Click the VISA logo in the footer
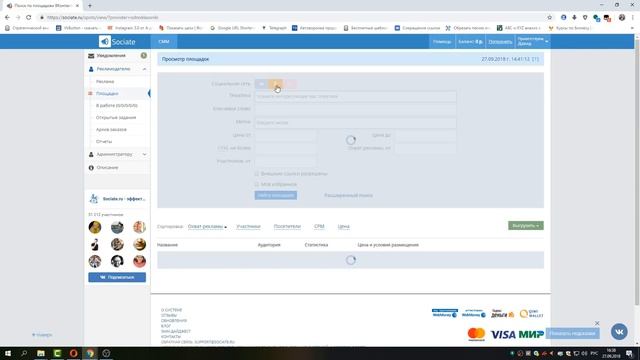640x360 pixels. pyautogui.click(x=503, y=334)
